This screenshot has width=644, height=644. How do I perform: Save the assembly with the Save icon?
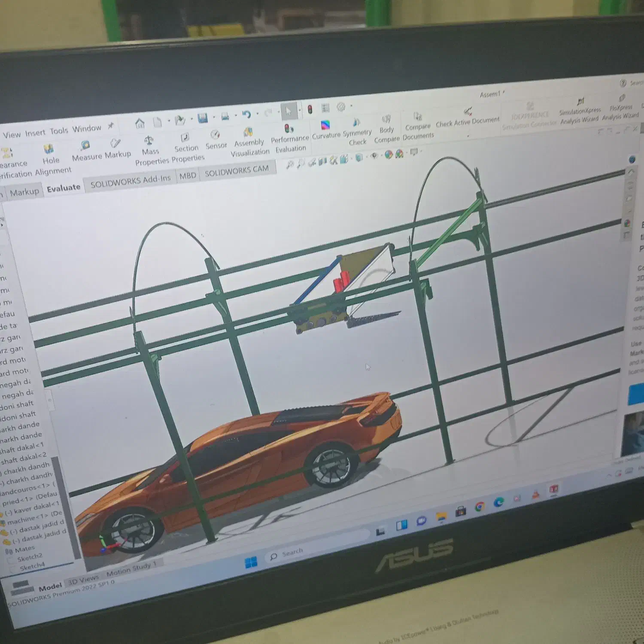[x=203, y=118]
